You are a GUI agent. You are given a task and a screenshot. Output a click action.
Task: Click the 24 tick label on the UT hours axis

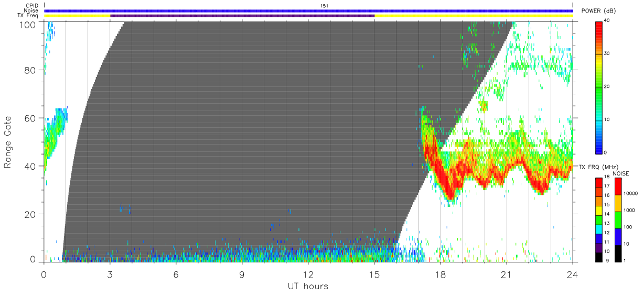pos(573,274)
